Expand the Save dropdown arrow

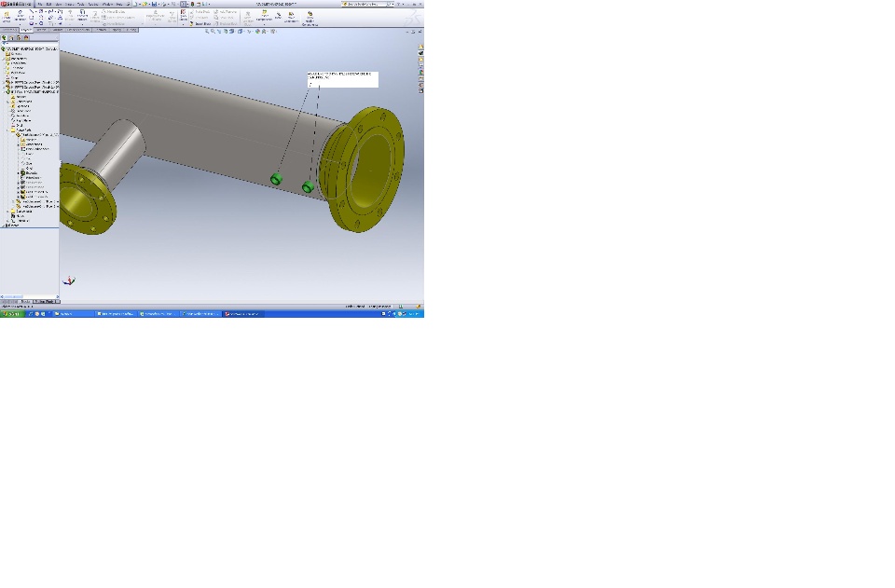[x=158, y=4]
